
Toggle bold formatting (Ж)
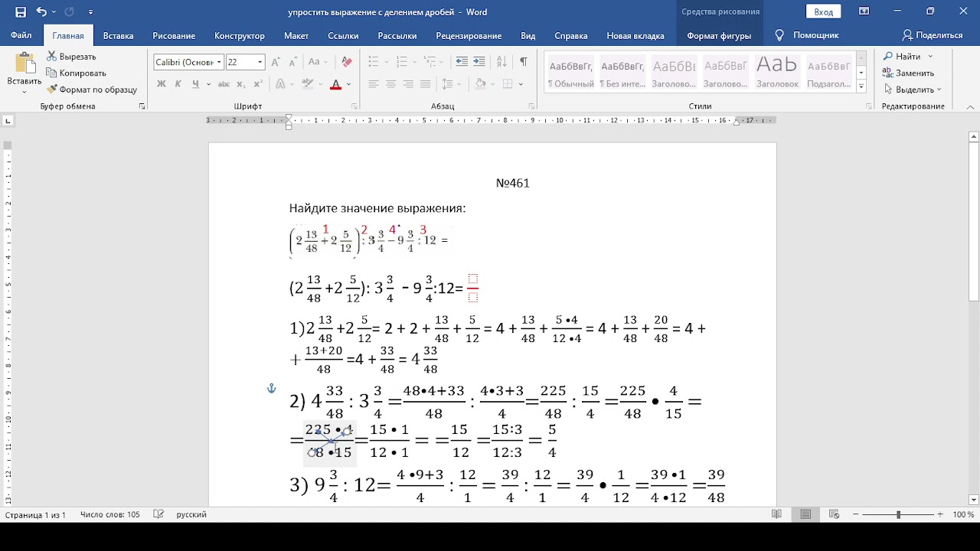coord(162,84)
